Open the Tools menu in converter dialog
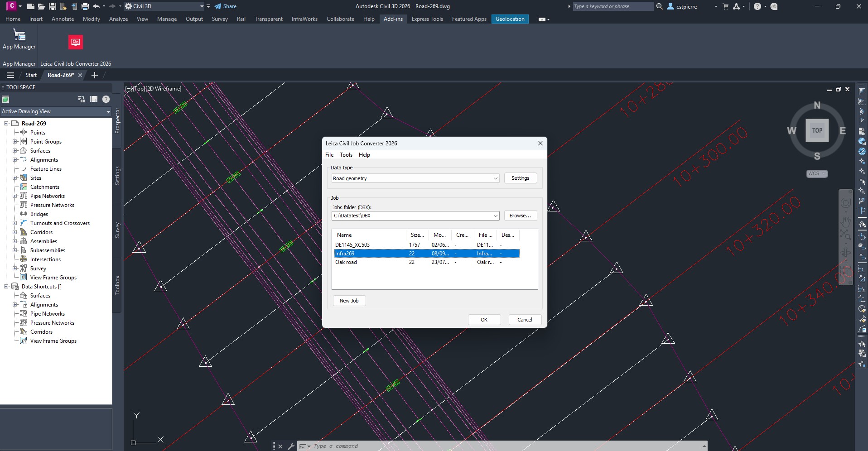The height and width of the screenshot is (451, 868). pyautogui.click(x=346, y=155)
